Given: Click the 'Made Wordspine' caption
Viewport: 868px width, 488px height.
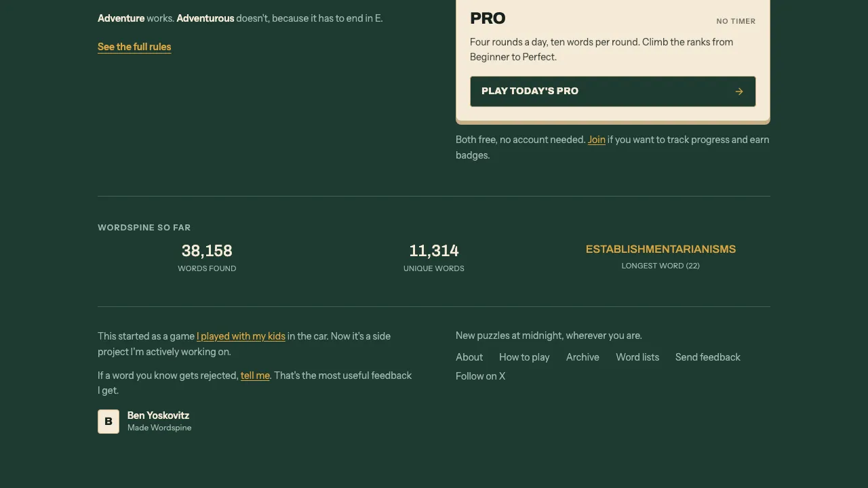Looking at the screenshot, I should [x=159, y=428].
